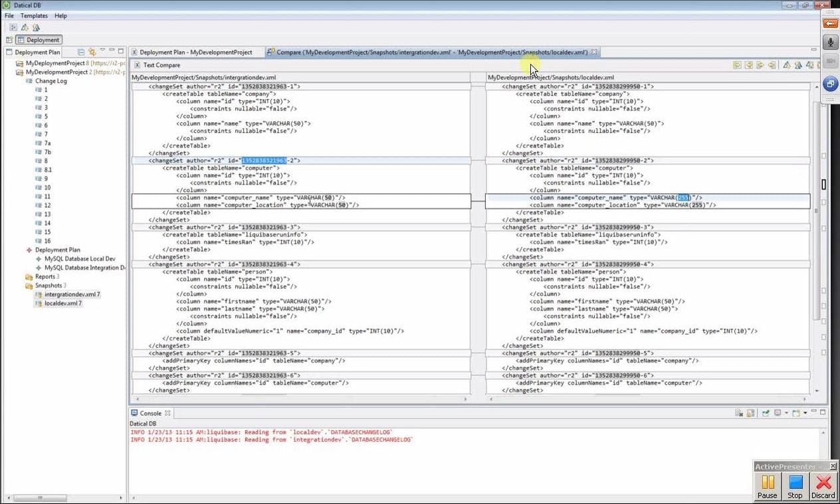Click the first copy-changes arrow in compare toolbar
The height and width of the screenshot is (504, 840).
tap(737, 65)
